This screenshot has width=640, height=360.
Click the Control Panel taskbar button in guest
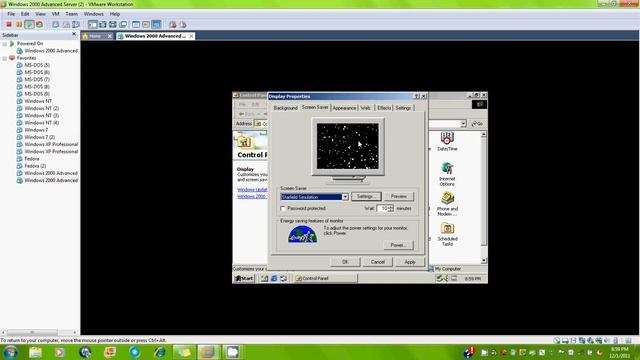(x=325, y=278)
